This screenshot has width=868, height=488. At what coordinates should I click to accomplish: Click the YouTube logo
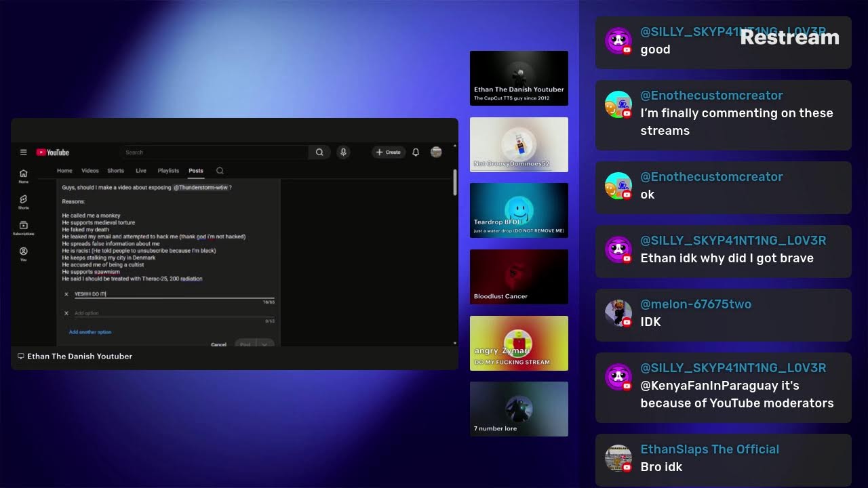coord(53,152)
